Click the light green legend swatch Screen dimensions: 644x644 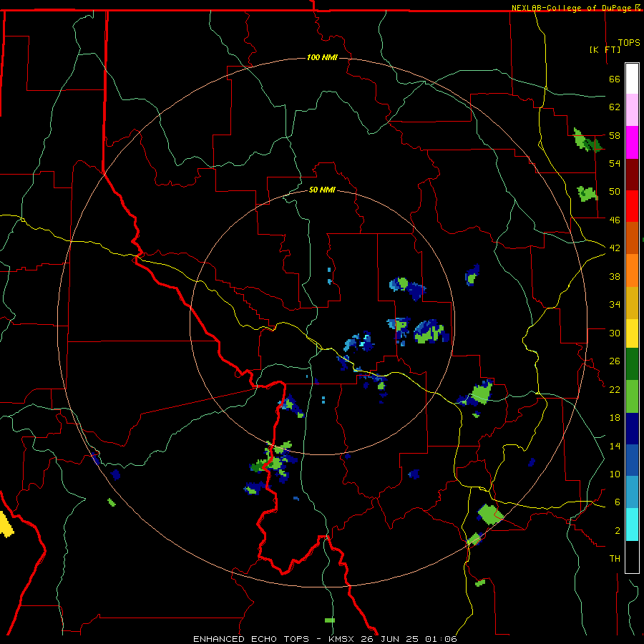tap(632, 396)
